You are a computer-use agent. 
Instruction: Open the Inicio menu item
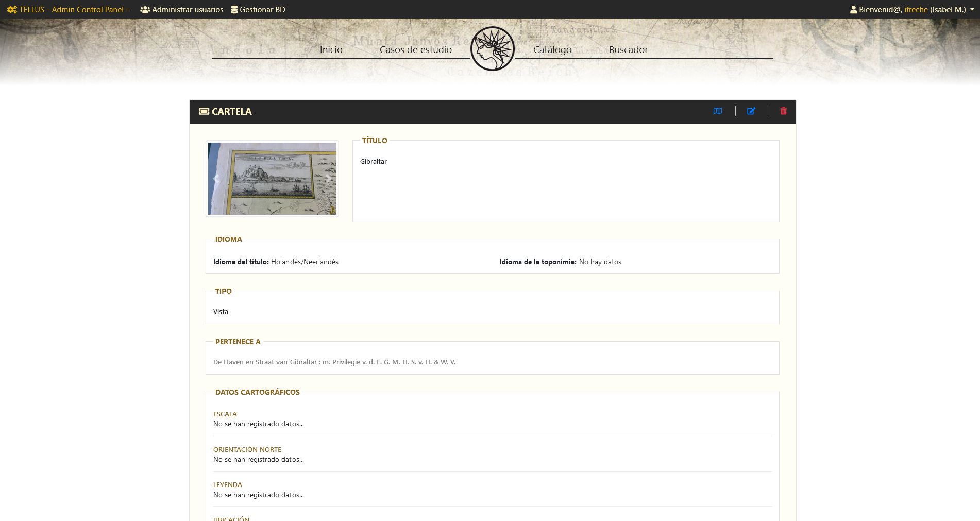pyautogui.click(x=331, y=50)
